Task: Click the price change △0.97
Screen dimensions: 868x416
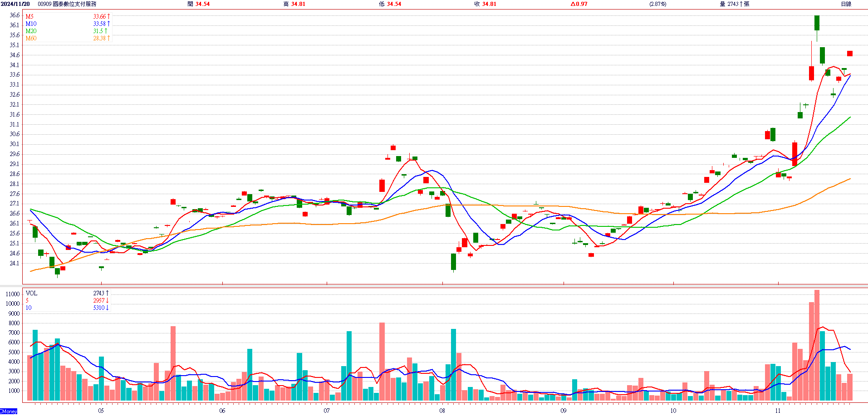Action: [x=579, y=4]
